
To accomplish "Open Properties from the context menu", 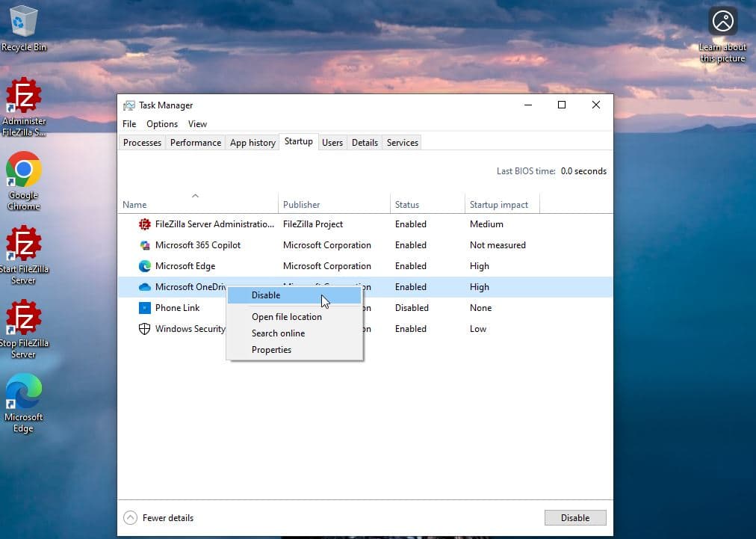I will point(271,350).
